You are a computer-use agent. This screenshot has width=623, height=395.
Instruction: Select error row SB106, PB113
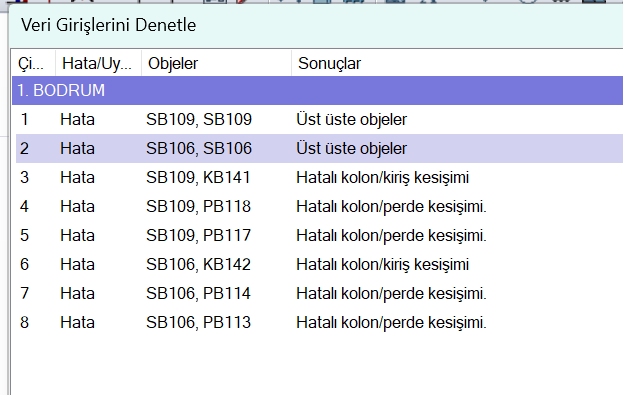(x=319, y=323)
